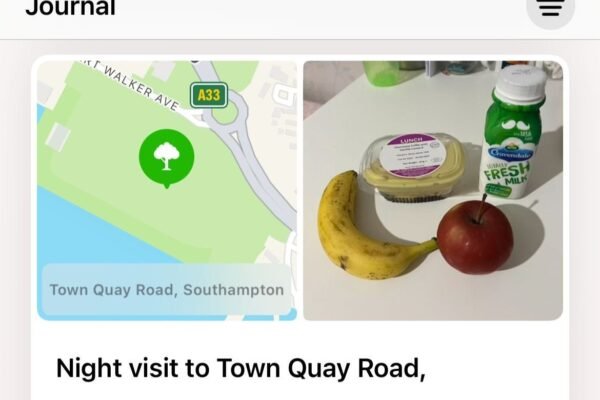600x400 pixels.
Task: Click the A33 road sign badge
Action: pos(209,95)
